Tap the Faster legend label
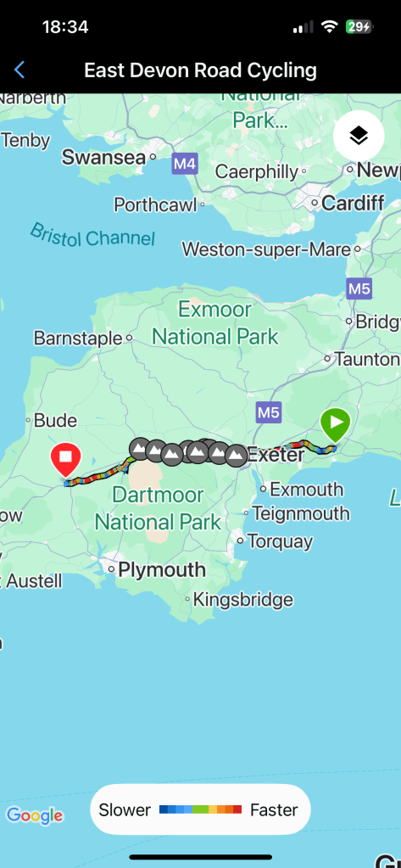The height and width of the screenshot is (868, 401). point(274,809)
